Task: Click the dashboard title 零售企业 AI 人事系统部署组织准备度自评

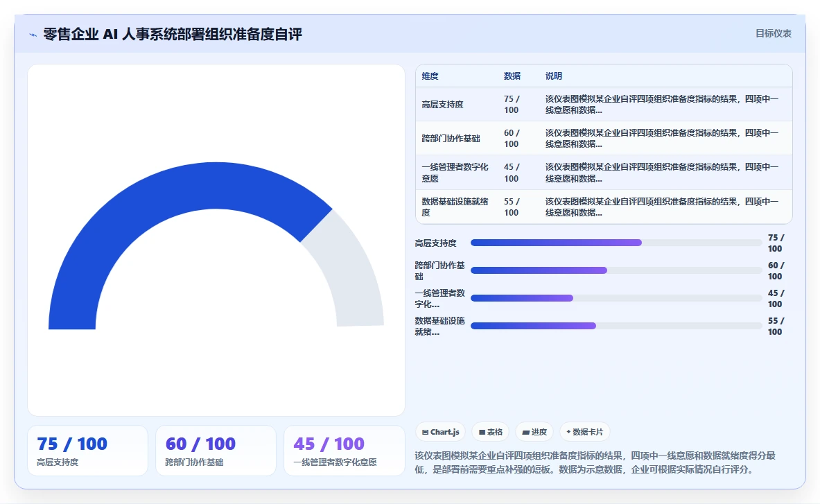Action: coord(173,35)
